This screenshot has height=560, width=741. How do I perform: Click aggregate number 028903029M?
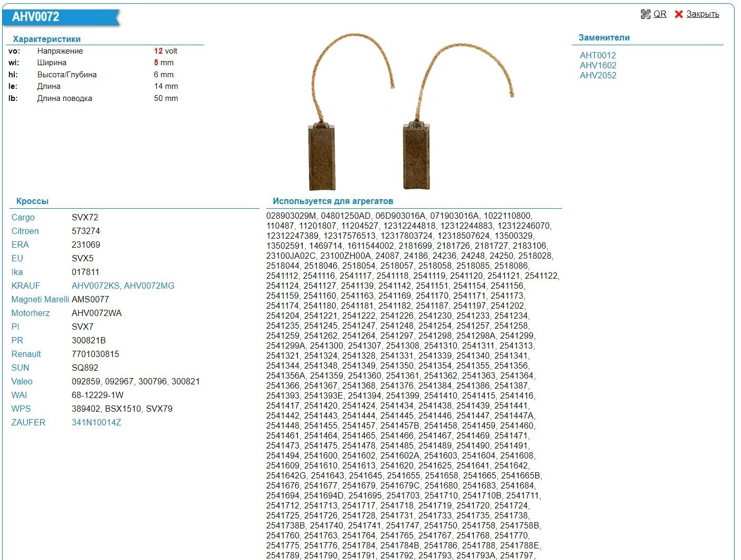point(291,216)
